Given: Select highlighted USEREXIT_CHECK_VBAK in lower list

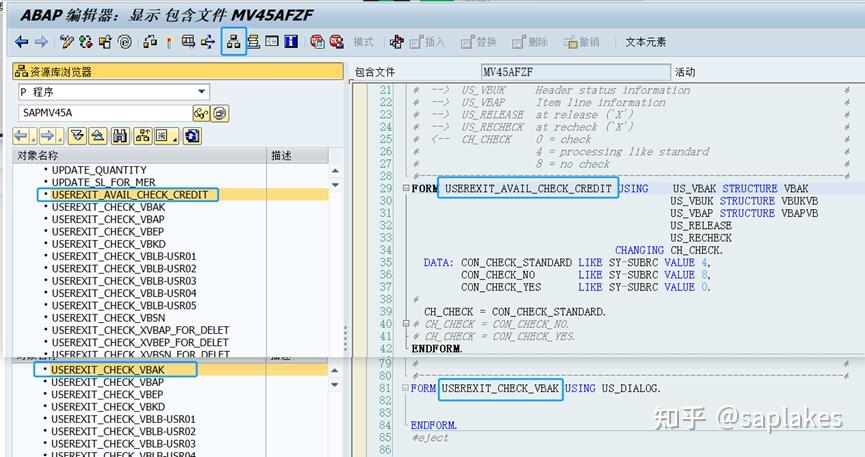Looking at the screenshot, I should [108, 370].
